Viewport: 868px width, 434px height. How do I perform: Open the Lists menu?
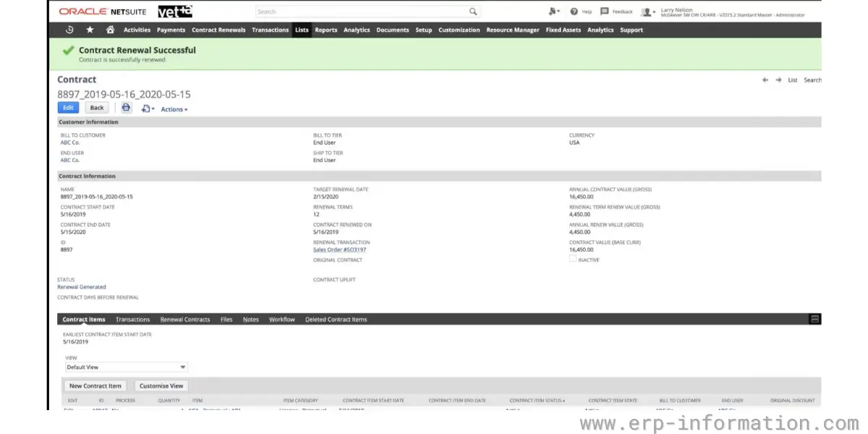pos(302,30)
